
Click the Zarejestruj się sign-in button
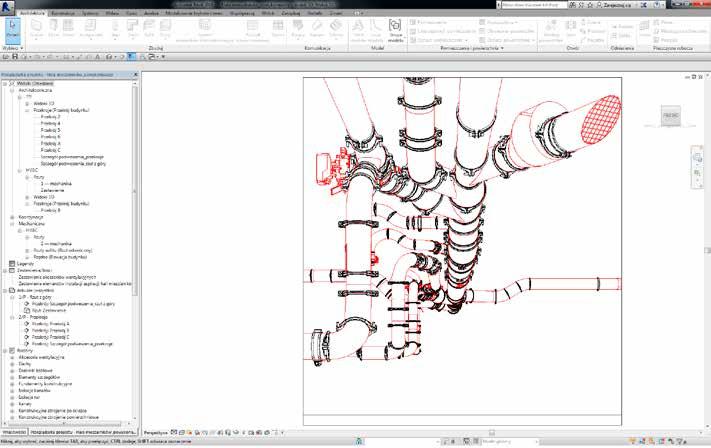(x=614, y=5)
